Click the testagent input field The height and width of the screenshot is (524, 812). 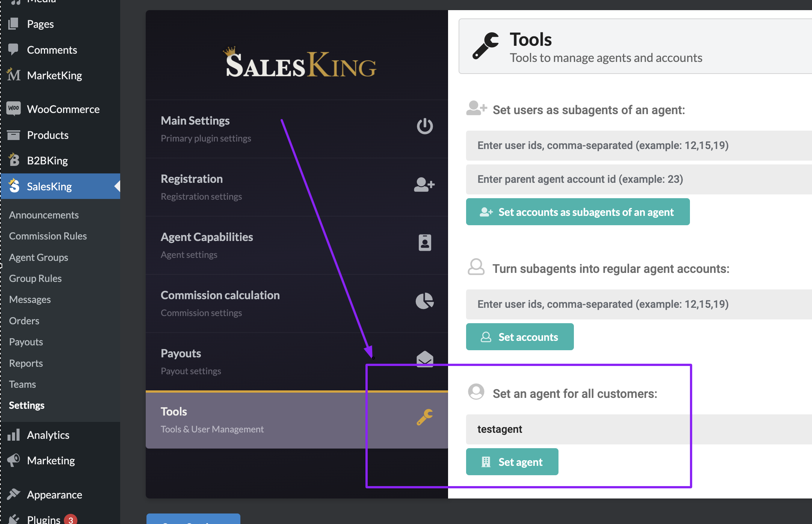point(639,429)
